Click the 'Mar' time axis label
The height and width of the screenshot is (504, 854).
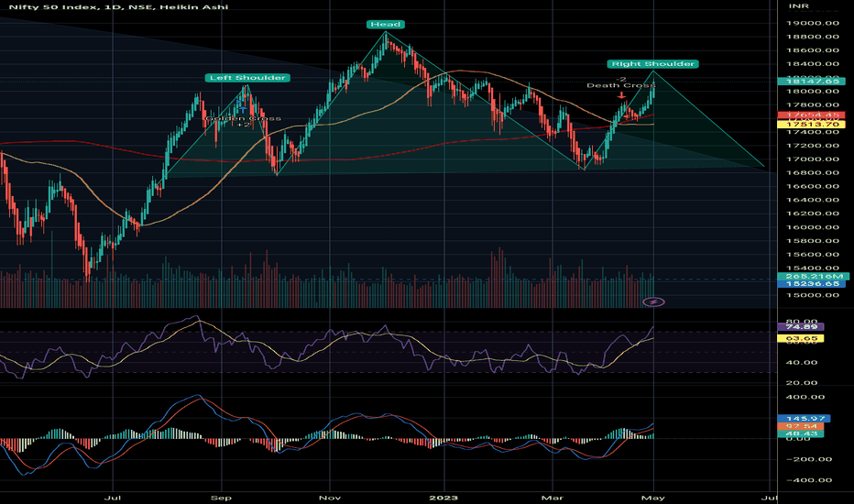coord(553,498)
